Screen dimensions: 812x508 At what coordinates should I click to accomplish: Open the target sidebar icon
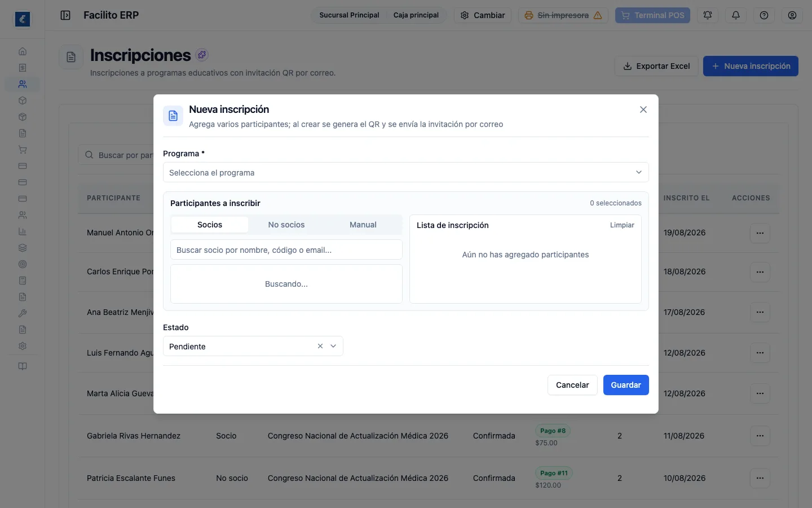[x=23, y=264]
